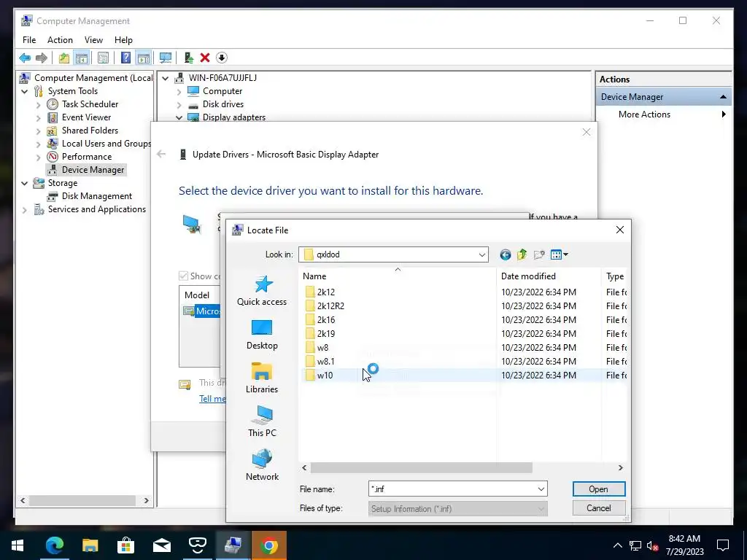Toggle Show/Hide Action Pane toolbar icon

click(x=144, y=58)
